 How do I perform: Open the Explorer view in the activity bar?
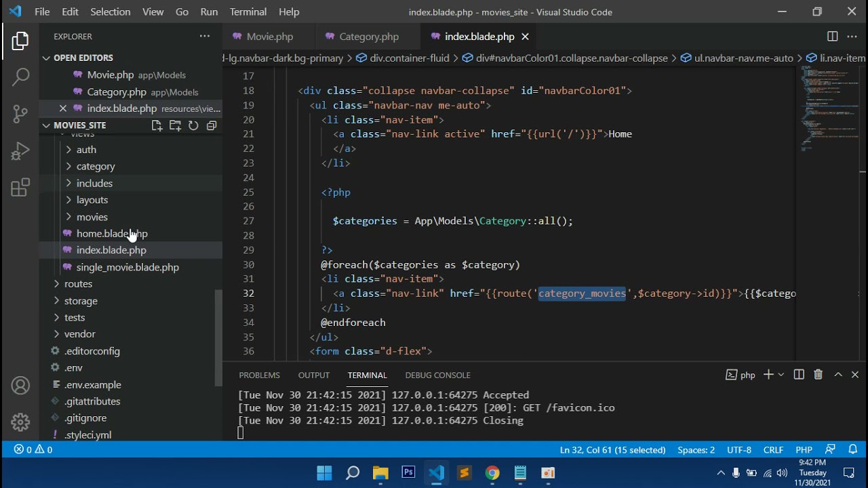click(x=20, y=41)
